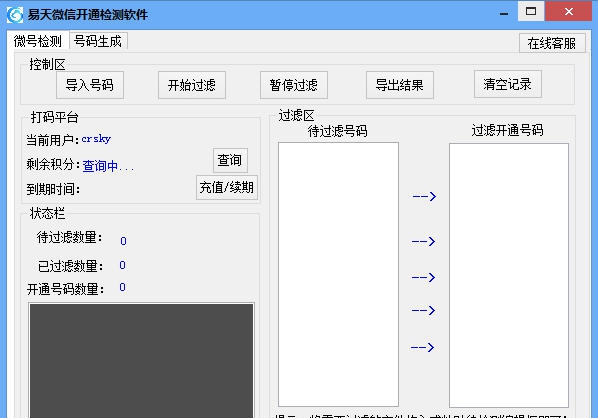This screenshot has width=598, height=418.
Task: Click current user name crsky
Action: click(96, 139)
